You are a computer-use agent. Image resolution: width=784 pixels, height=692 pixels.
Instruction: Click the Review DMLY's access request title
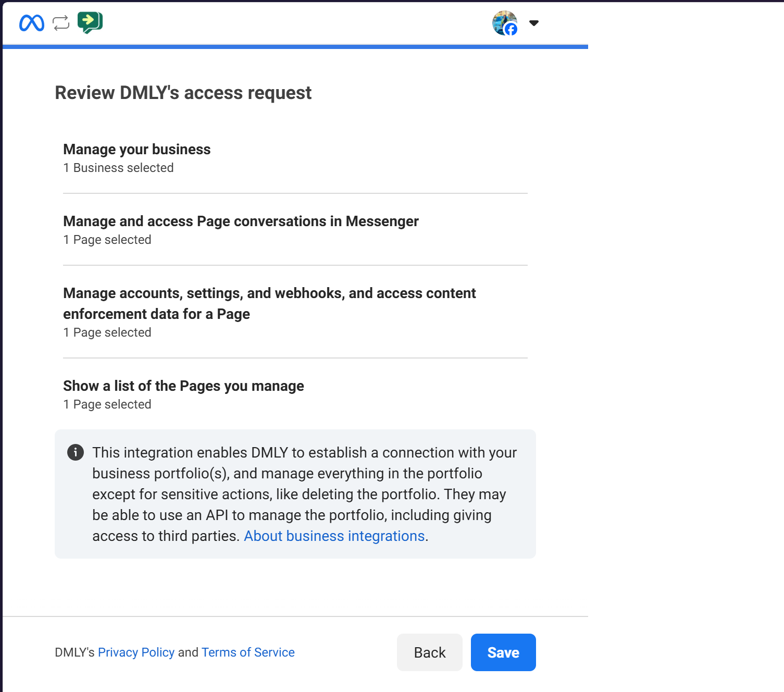pyautogui.click(x=183, y=93)
